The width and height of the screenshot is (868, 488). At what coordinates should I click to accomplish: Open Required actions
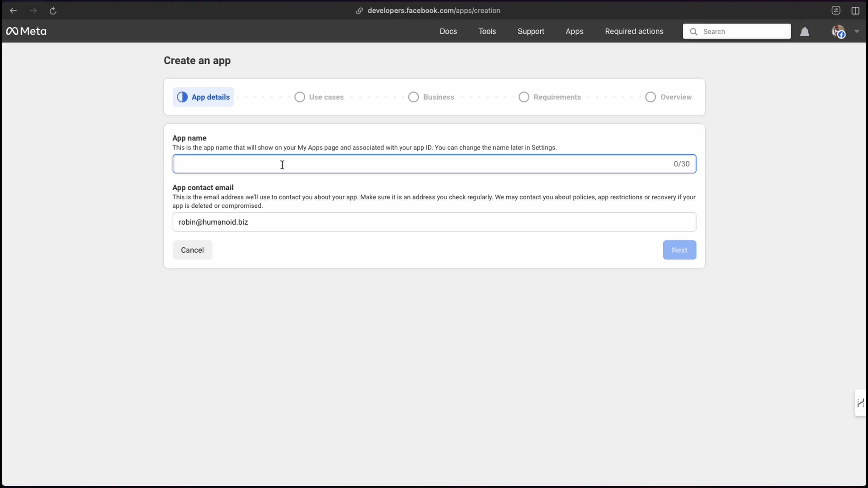(x=634, y=31)
